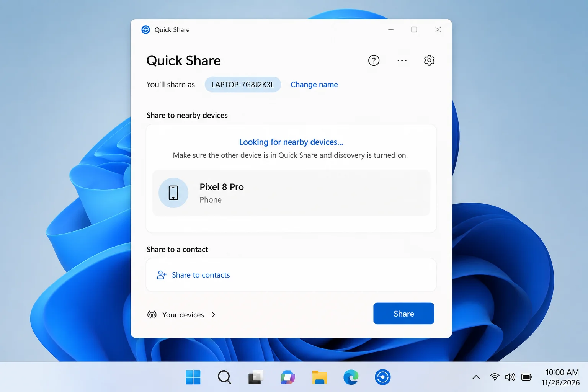
Task: Show hidden system tray icons
Action: [x=476, y=377]
